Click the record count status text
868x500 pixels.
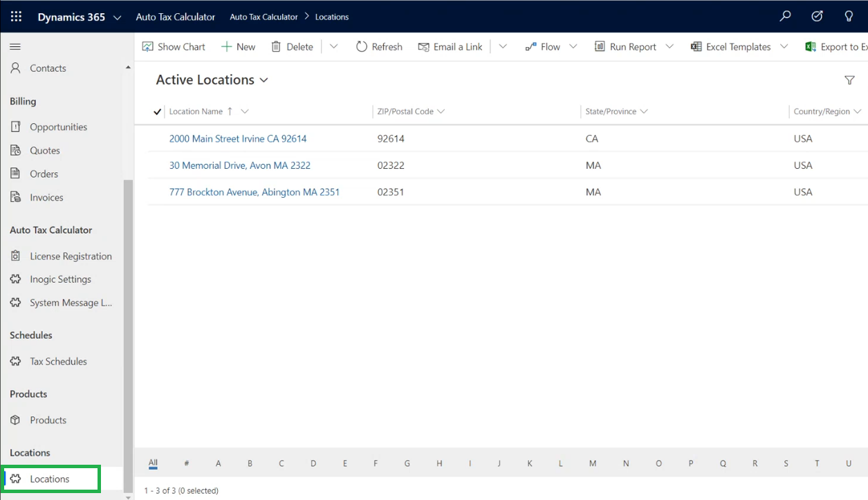[x=181, y=490]
